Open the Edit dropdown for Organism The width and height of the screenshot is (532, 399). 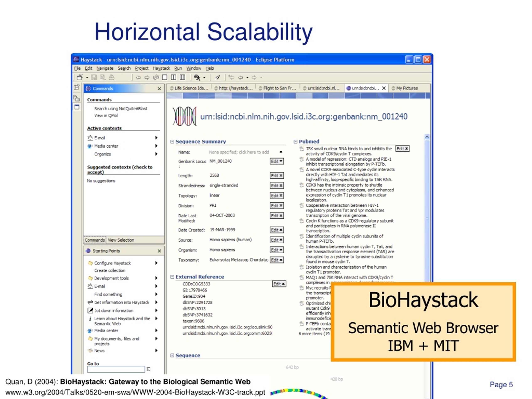[x=277, y=250]
